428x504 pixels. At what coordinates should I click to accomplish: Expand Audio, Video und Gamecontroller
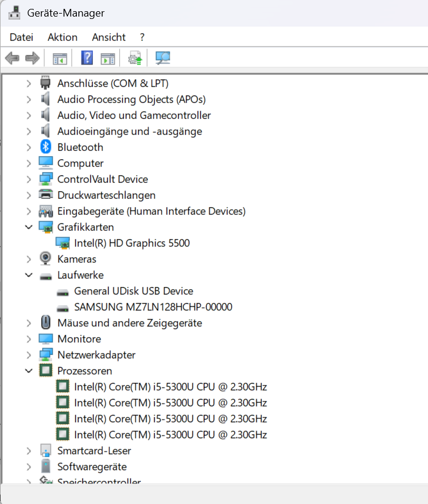(x=28, y=115)
